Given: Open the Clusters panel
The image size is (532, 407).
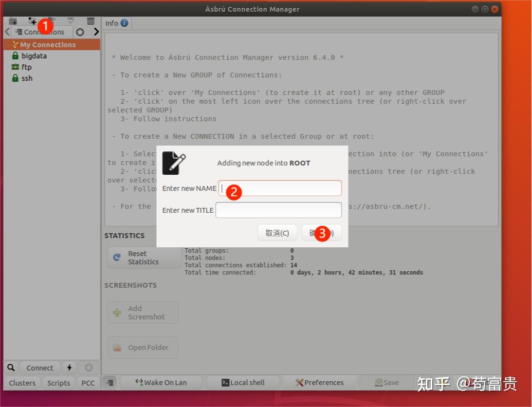Looking at the screenshot, I should tap(22, 383).
